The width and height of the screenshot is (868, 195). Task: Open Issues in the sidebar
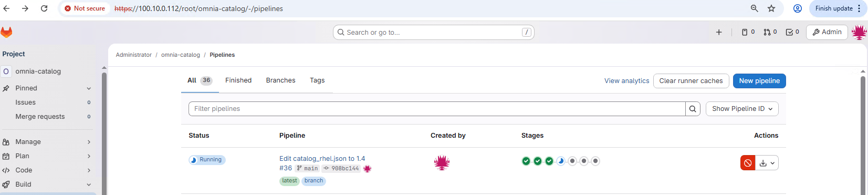pos(48,102)
